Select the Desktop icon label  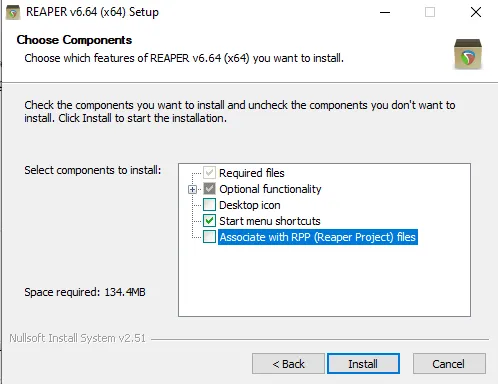pyautogui.click(x=250, y=205)
